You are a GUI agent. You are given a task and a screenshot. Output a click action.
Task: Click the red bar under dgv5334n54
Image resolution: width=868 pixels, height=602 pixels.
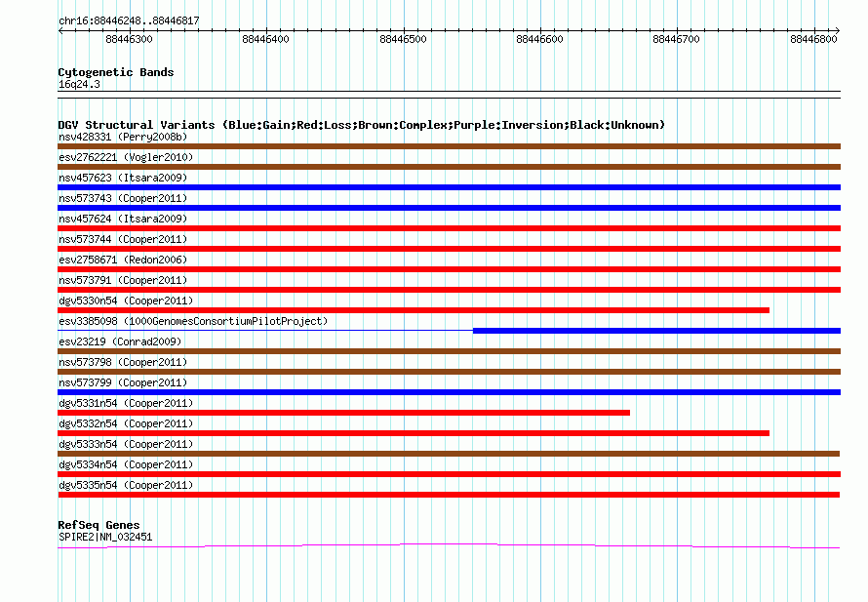(x=449, y=474)
